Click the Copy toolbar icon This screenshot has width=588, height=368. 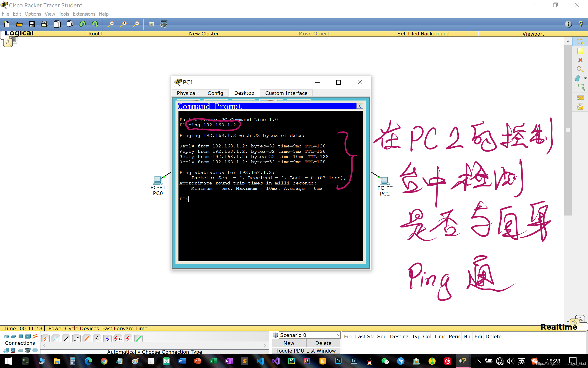57,24
